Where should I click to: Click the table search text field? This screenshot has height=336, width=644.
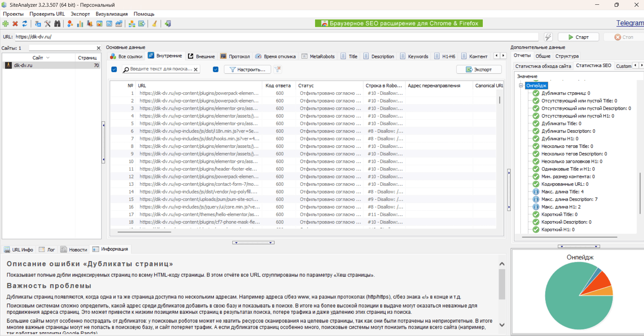click(161, 69)
